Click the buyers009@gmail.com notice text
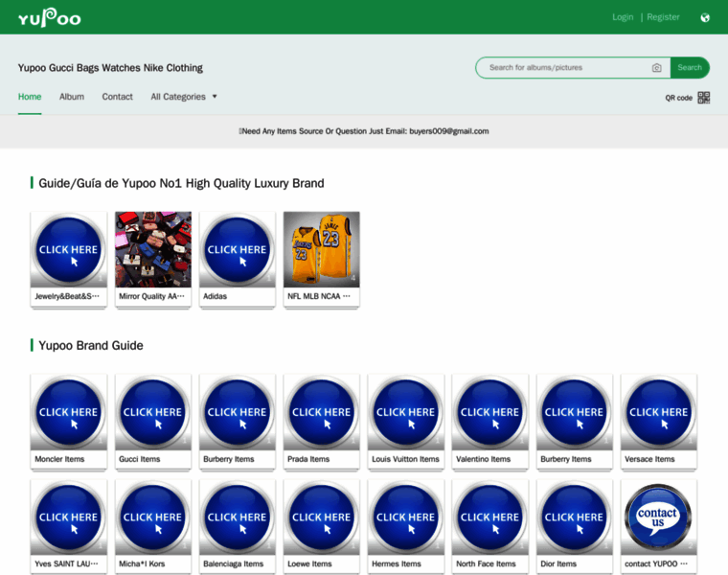The image size is (728, 575). click(364, 131)
